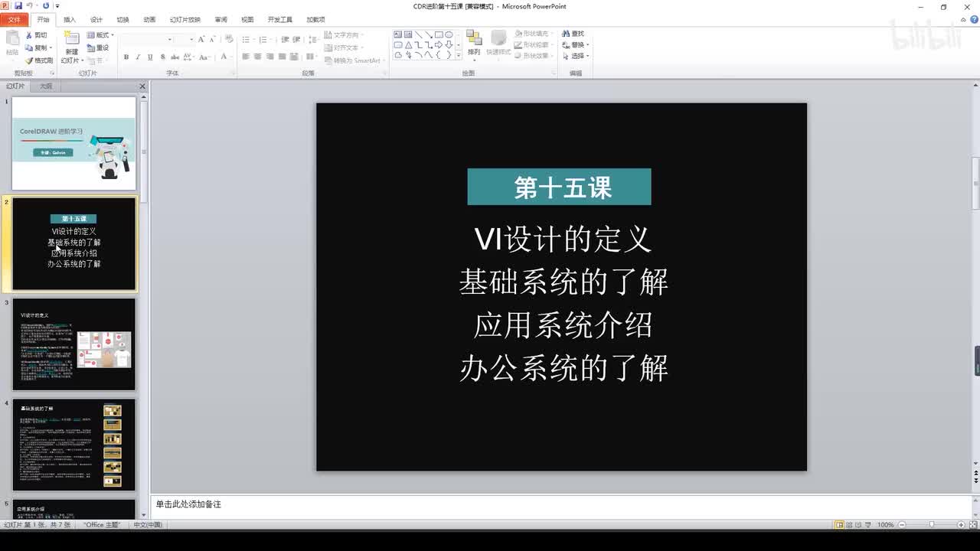Switch to the Animations (动画) tab

coord(149,20)
